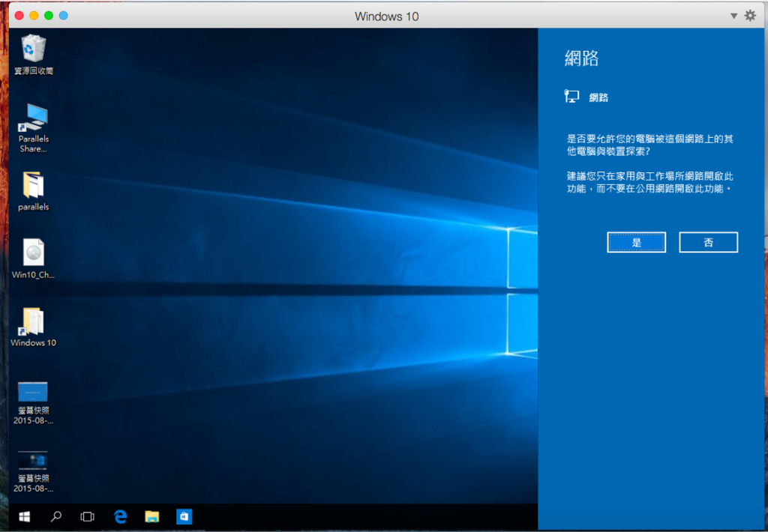Click the 建議您只在家用 recommendation text
Screen dimensions: 768x532
(x=650, y=182)
